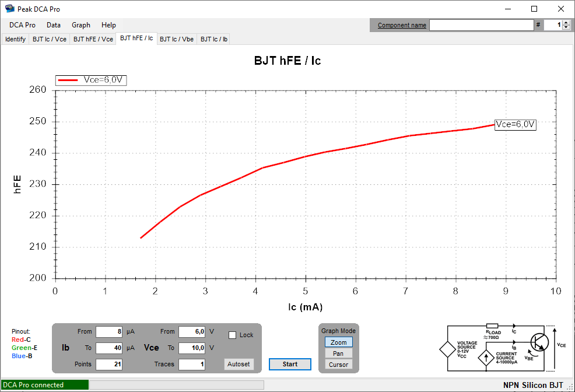Image resolution: width=575 pixels, height=392 pixels.
Task: Decrement the component number stepper
Action: point(567,27)
